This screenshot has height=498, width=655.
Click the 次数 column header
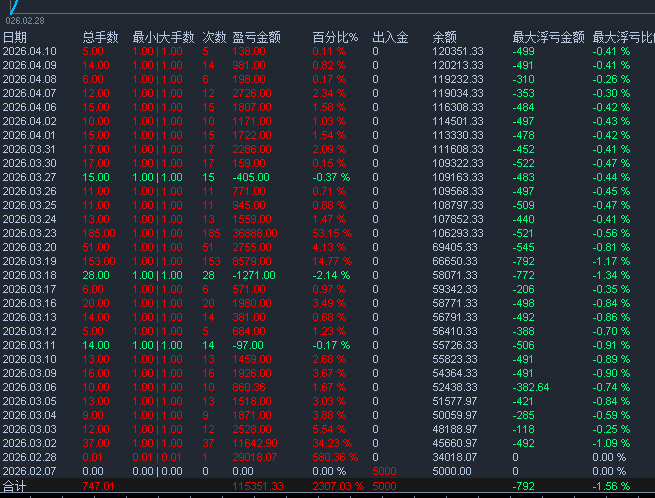coord(214,37)
